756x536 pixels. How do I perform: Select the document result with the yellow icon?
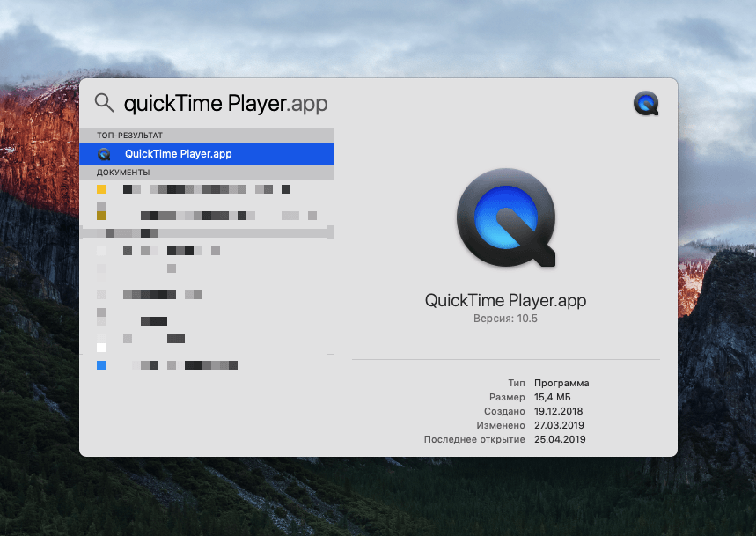pyautogui.click(x=206, y=189)
